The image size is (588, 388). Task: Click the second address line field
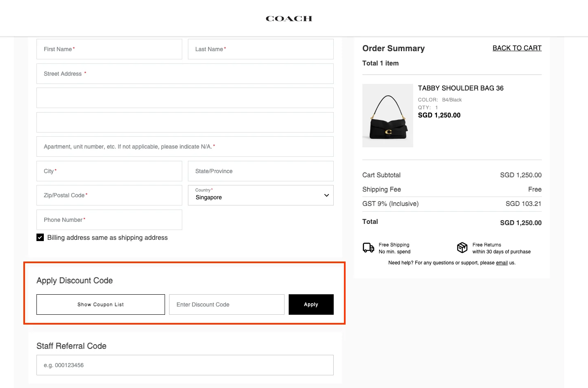click(185, 98)
